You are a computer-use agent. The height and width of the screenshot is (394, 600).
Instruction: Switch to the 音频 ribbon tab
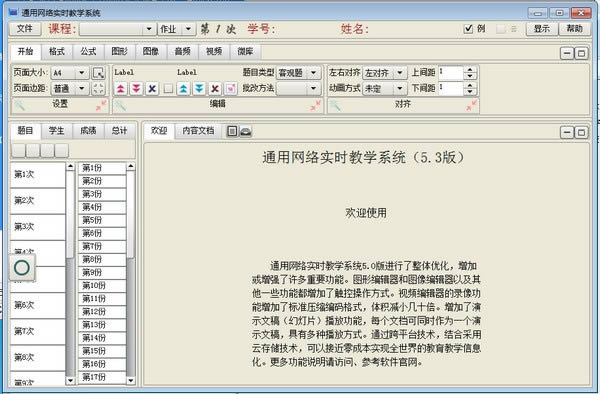[x=183, y=51]
